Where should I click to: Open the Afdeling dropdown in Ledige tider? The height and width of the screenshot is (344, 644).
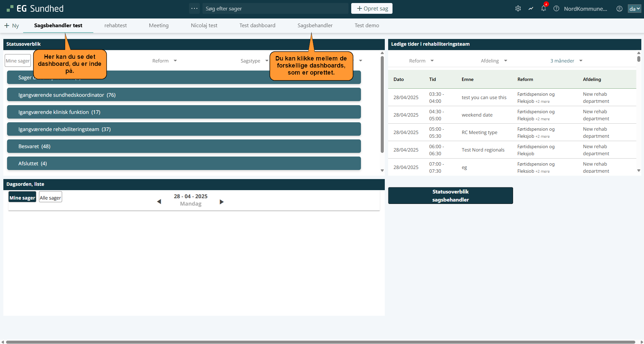click(494, 61)
